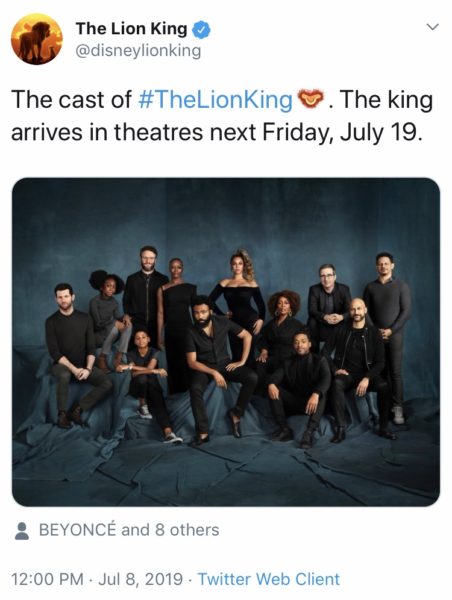This screenshot has width=452, height=600.
Task: Expand the tweet options chevron
Action: (433, 27)
